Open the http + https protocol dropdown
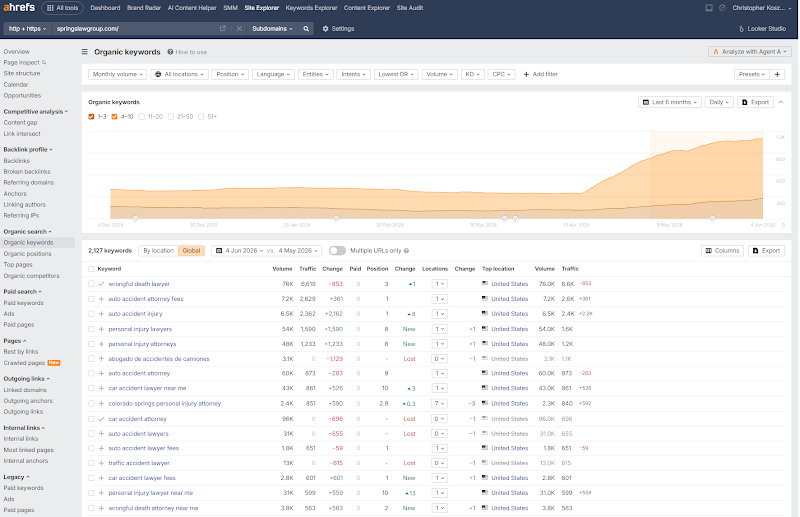 (28, 29)
